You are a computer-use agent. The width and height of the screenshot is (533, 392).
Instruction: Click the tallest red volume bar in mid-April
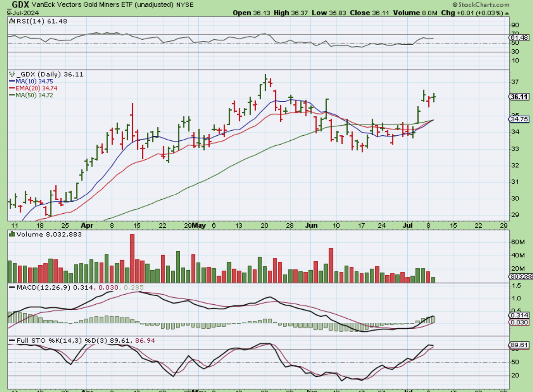click(132, 258)
